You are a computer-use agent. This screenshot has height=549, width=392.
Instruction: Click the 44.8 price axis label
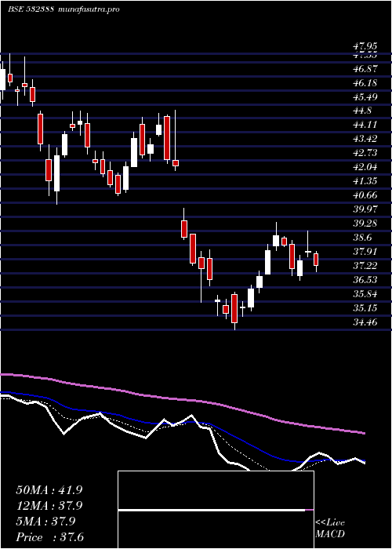(x=362, y=111)
